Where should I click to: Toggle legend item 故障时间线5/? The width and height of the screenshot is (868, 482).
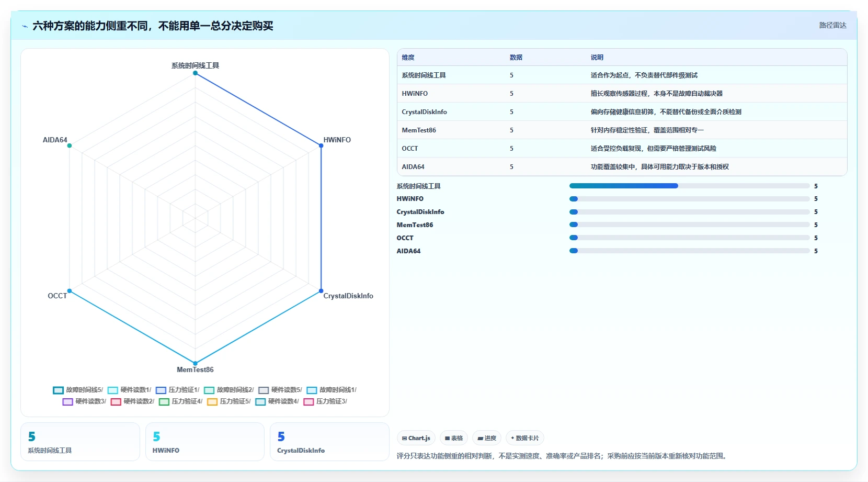[78, 390]
